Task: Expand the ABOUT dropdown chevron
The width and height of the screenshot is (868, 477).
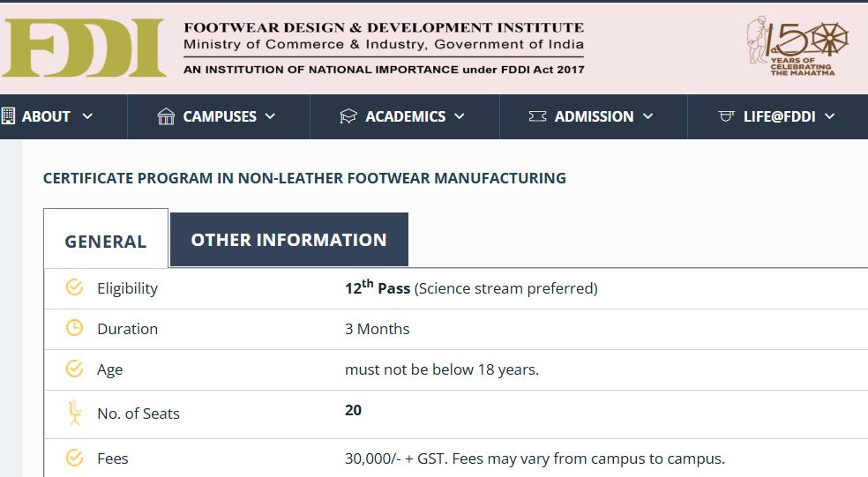Action: point(87,116)
